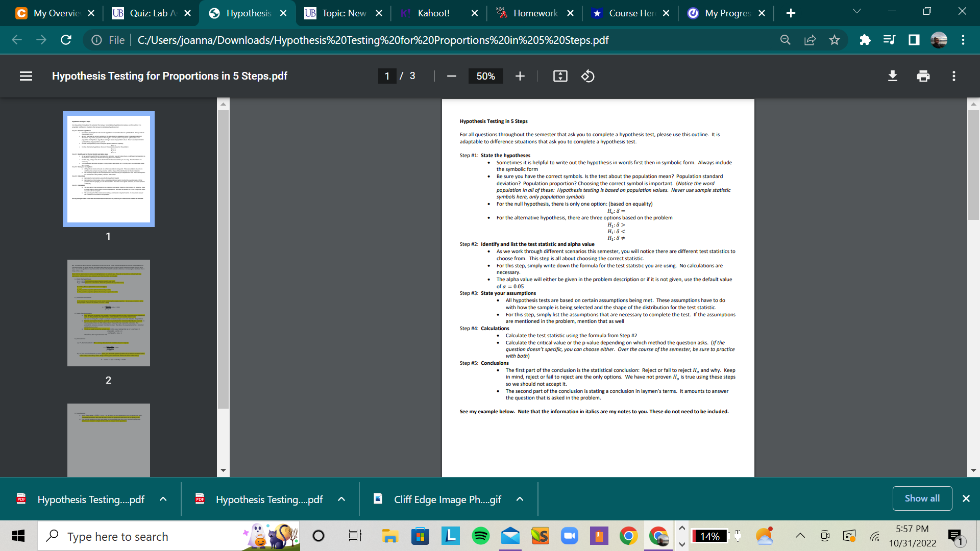Show hidden system tray icons
The height and width of the screenshot is (551, 980).
tap(800, 536)
